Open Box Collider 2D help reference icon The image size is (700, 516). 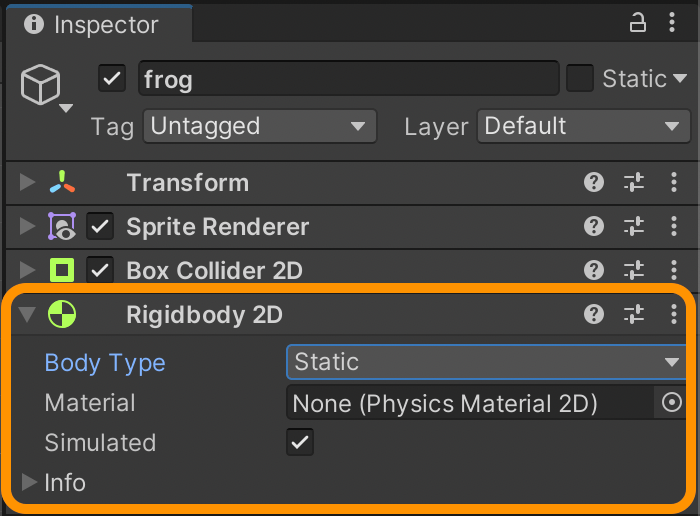[594, 270]
